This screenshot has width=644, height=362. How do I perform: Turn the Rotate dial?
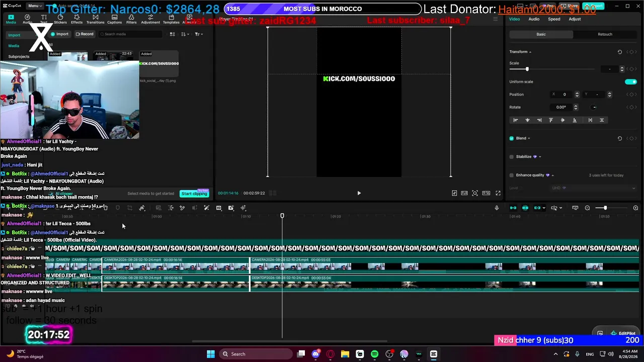[x=594, y=107]
